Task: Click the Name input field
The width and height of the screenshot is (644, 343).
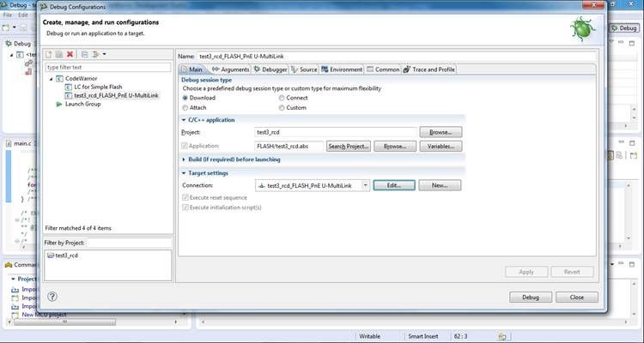Action: coord(397,57)
